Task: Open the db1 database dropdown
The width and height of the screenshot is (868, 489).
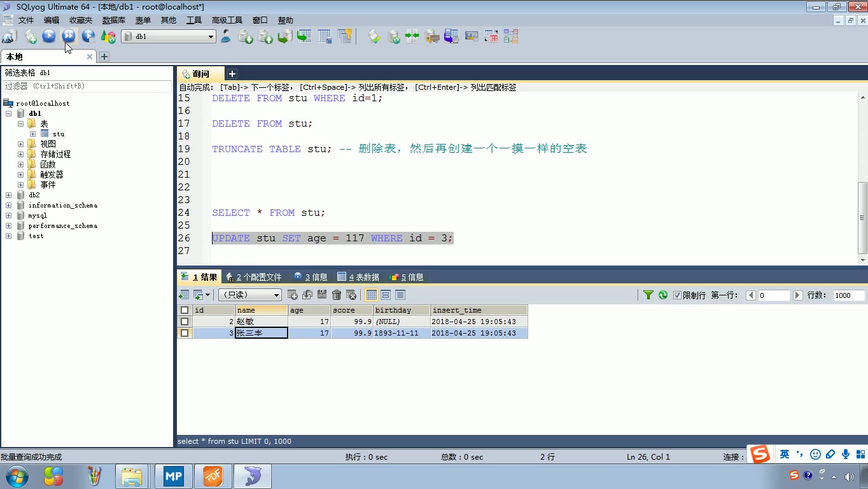Action: click(x=212, y=36)
